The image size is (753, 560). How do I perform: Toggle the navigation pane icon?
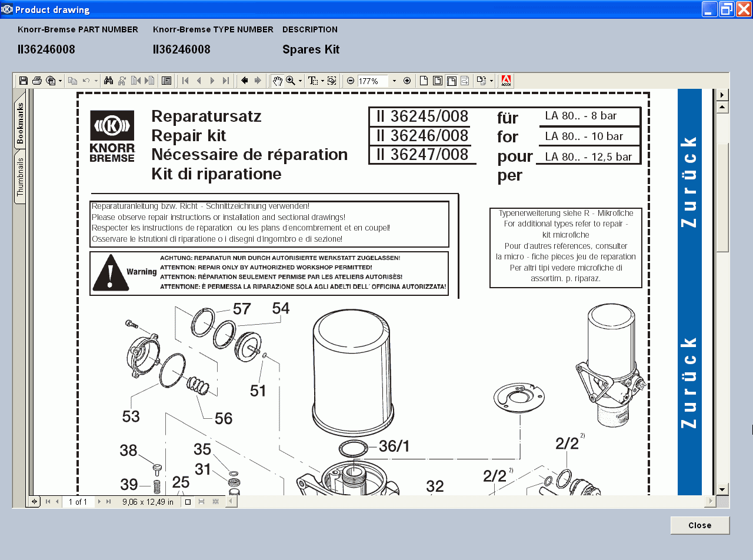pyautogui.click(x=166, y=81)
